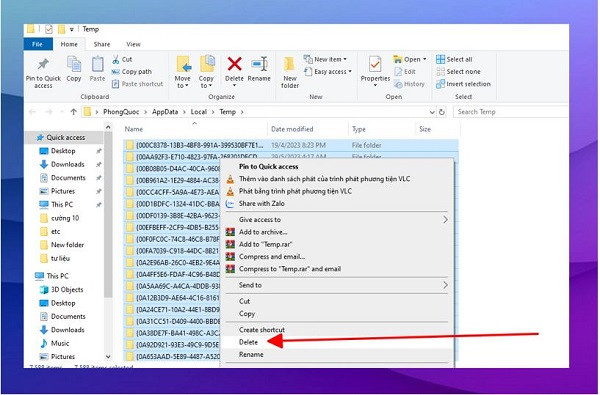
Task: Choose Delete from the context menu
Action: (x=248, y=342)
